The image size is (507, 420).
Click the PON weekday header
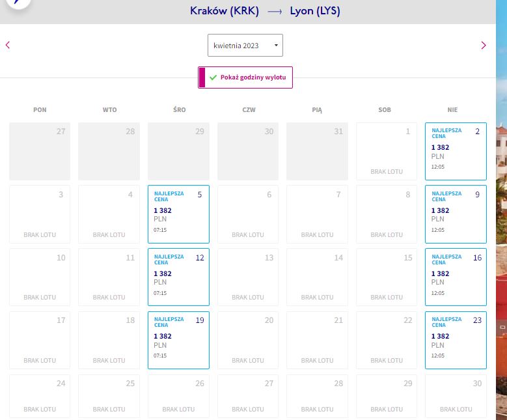40,109
